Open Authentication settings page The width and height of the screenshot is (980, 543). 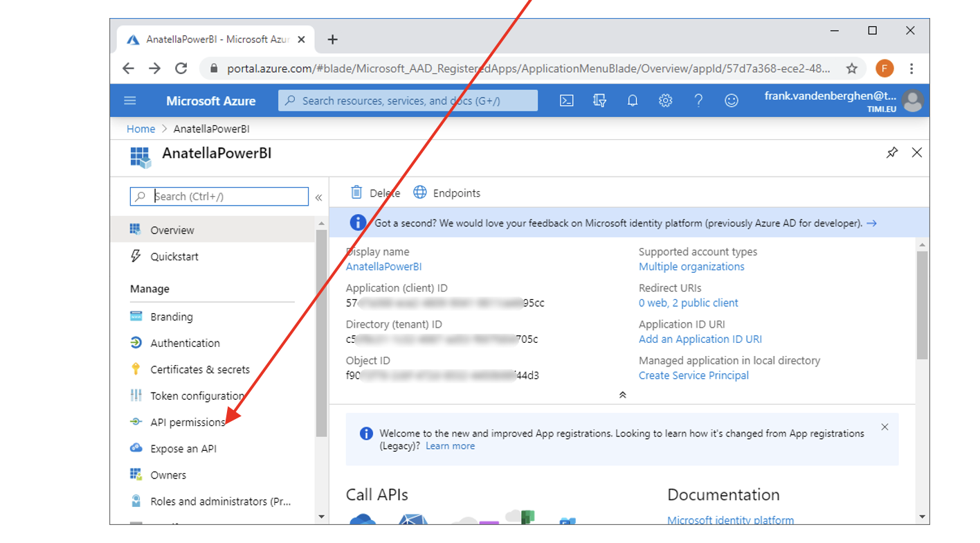(x=185, y=344)
